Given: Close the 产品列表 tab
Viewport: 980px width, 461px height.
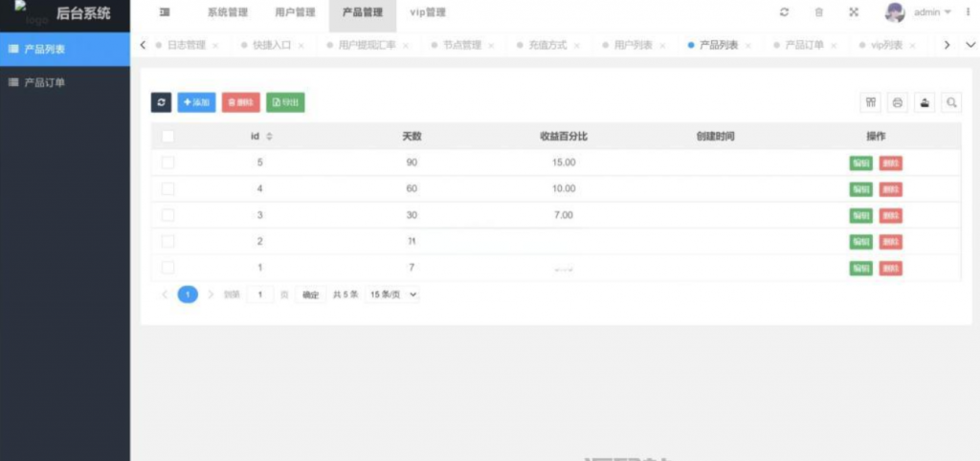Looking at the screenshot, I should [x=748, y=46].
